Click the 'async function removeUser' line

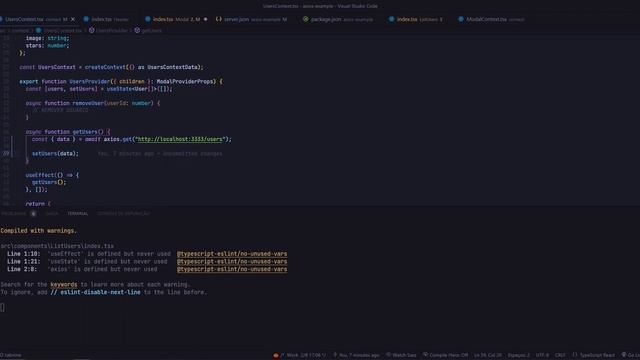(x=93, y=103)
